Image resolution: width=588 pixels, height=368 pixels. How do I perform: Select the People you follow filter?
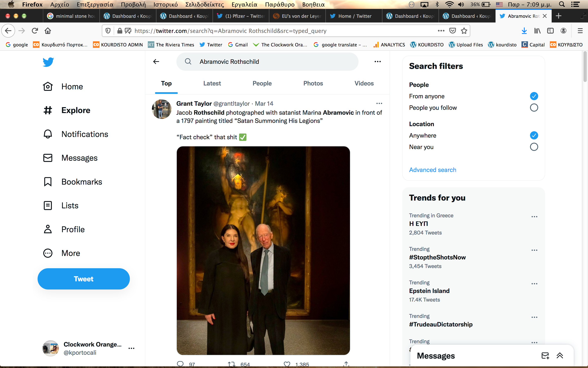pos(534,108)
